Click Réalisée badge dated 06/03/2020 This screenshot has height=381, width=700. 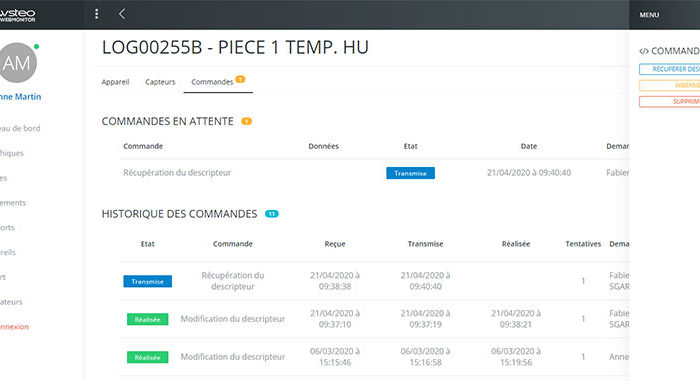(147, 357)
